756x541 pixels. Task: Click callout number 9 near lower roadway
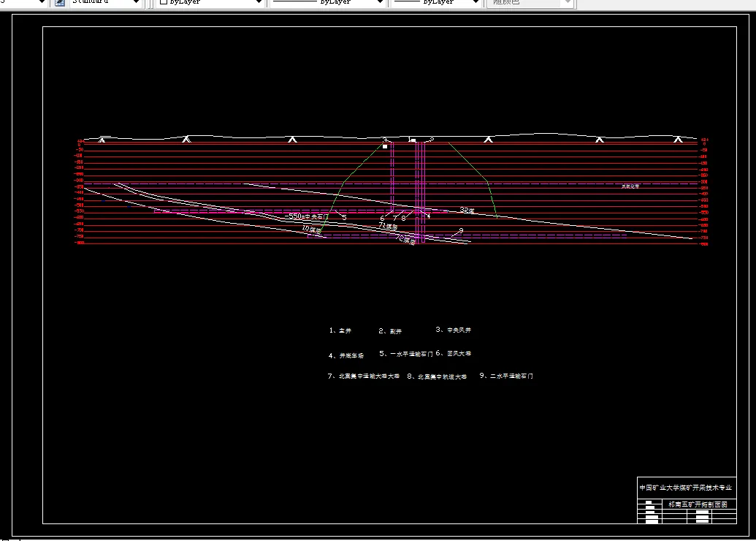(x=462, y=231)
